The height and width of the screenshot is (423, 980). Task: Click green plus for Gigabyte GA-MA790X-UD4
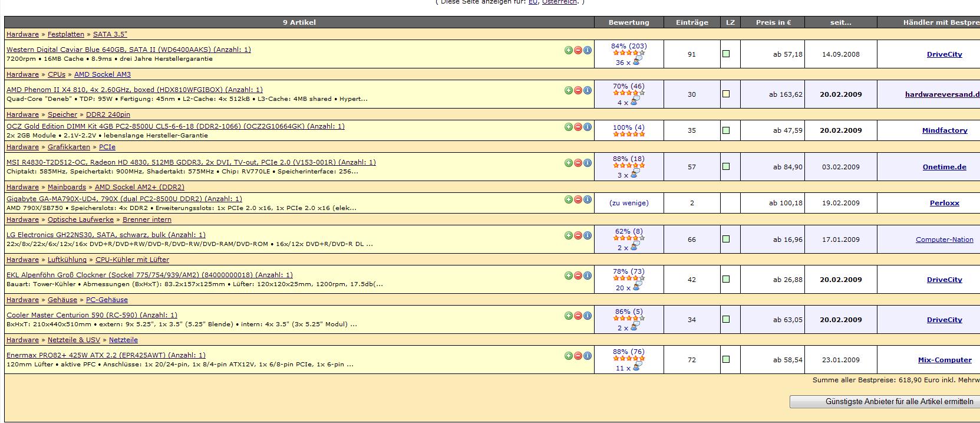[569, 199]
